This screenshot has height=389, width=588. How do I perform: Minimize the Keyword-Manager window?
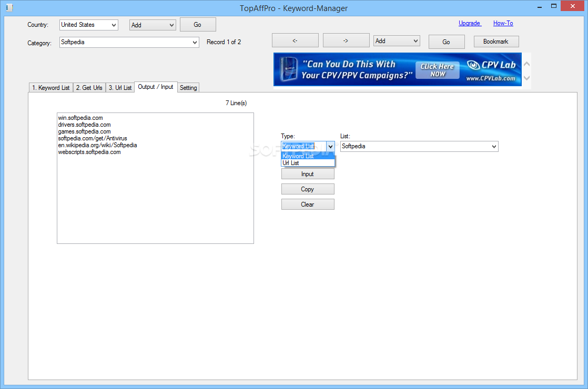[x=540, y=7]
